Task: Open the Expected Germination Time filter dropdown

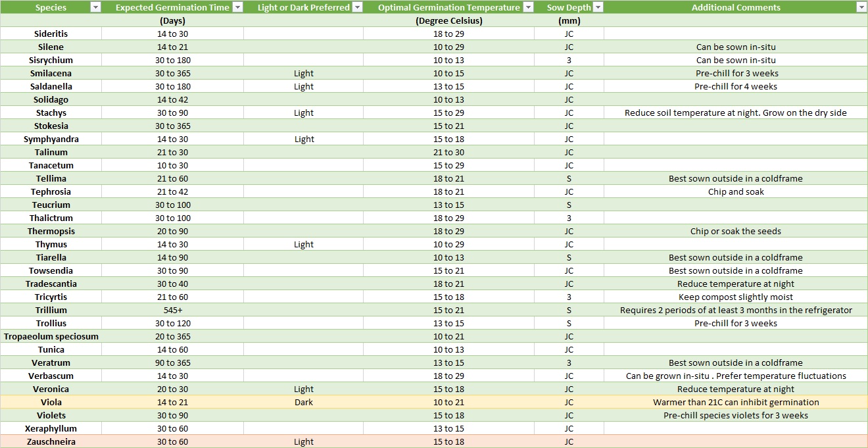Action: [x=237, y=7]
